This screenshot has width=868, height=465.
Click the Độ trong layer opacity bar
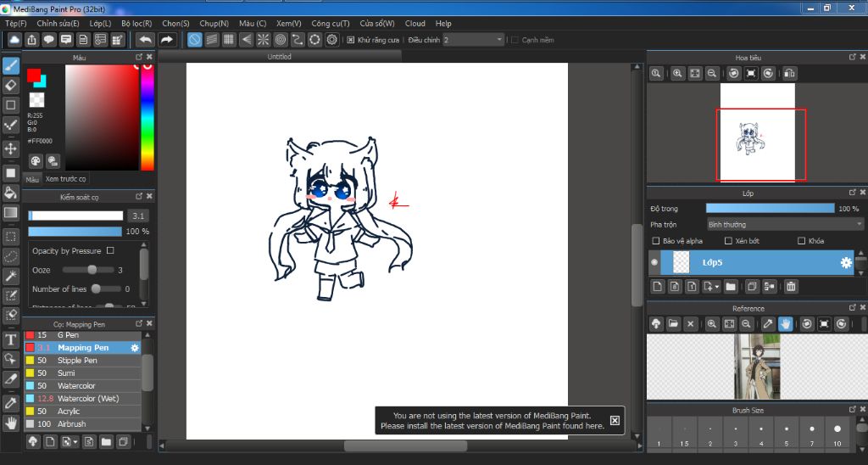pyautogui.click(x=770, y=209)
